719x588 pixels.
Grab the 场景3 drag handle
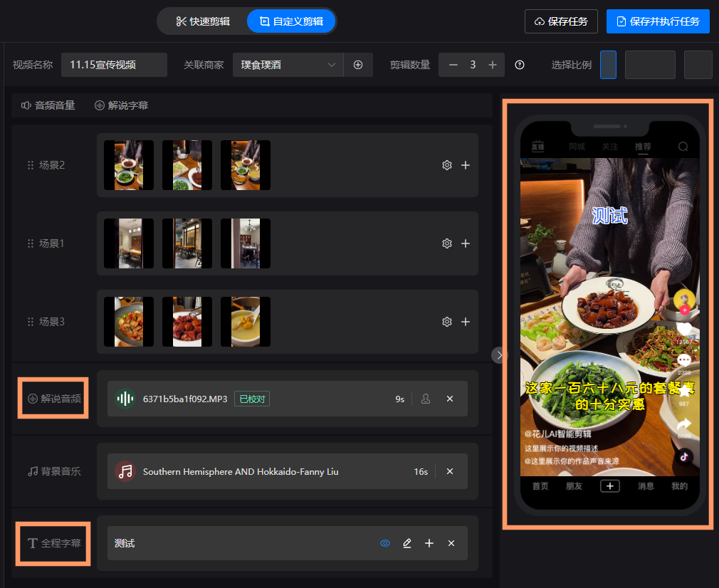pyautogui.click(x=31, y=322)
